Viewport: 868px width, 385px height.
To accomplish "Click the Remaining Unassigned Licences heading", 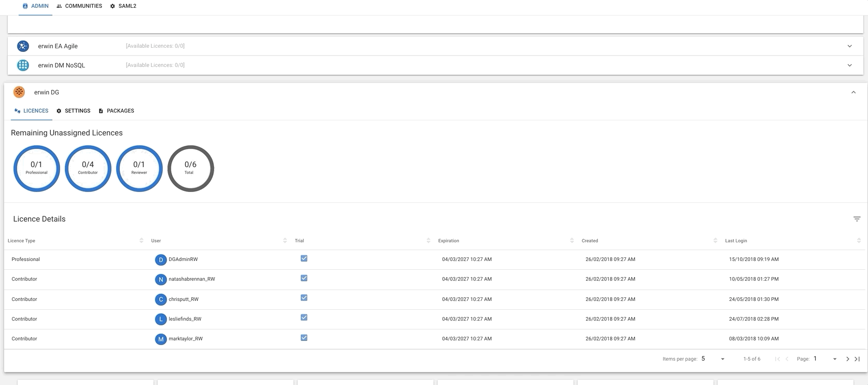I will coord(67,133).
